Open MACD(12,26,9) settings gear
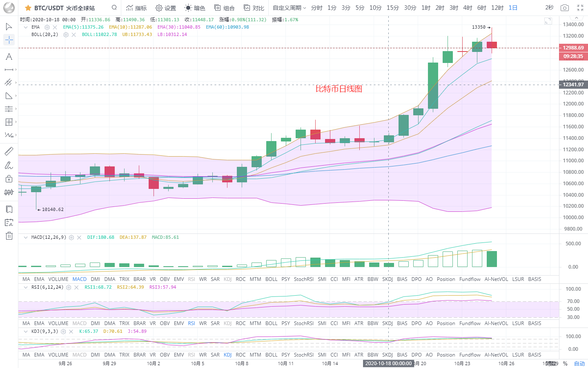 click(x=71, y=238)
